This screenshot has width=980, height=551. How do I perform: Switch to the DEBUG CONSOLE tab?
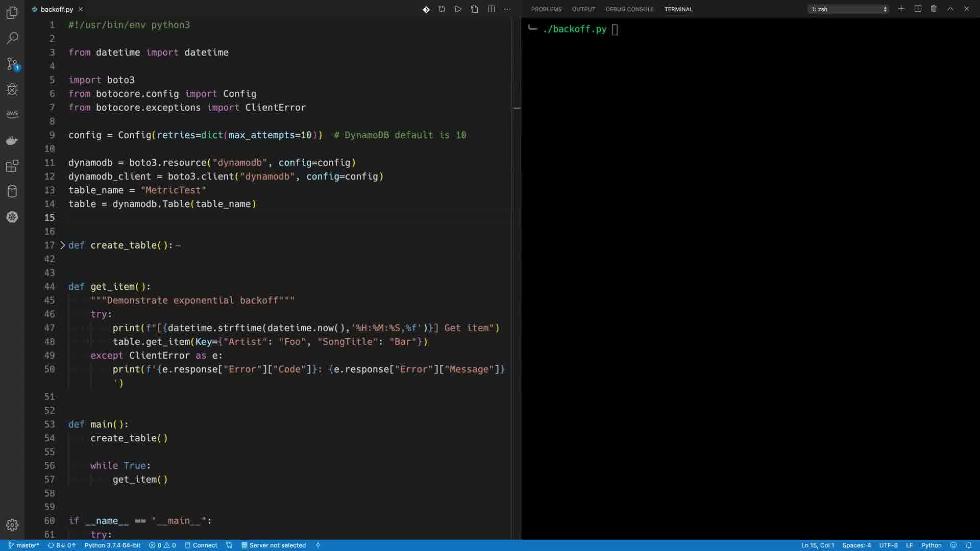tap(629, 9)
